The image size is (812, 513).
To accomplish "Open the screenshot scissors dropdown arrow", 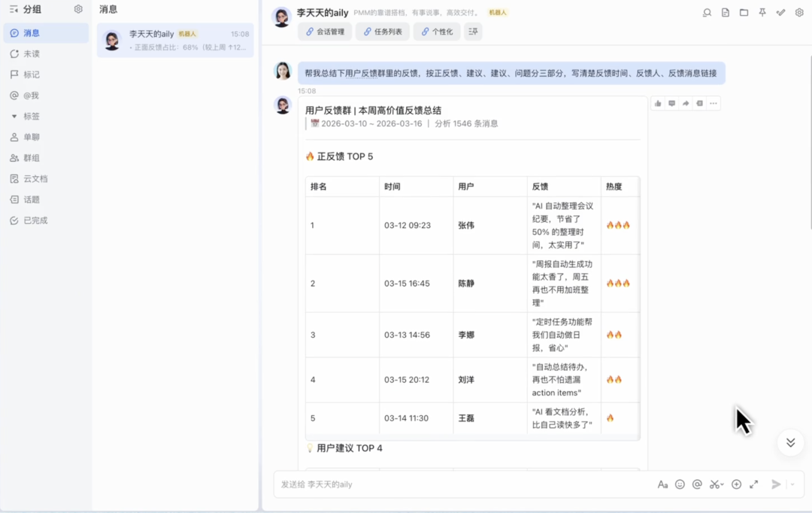I will coord(723,485).
